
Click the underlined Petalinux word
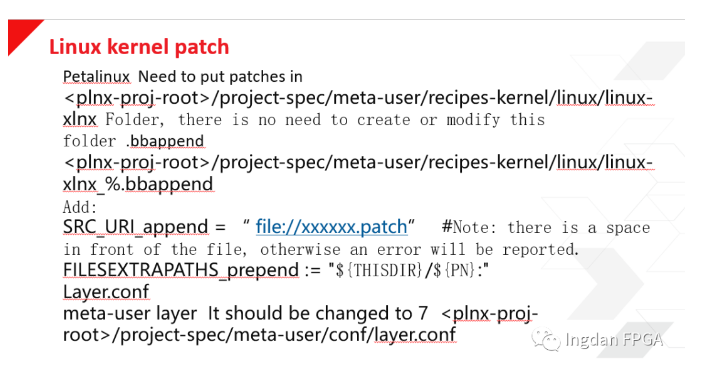pos(96,77)
